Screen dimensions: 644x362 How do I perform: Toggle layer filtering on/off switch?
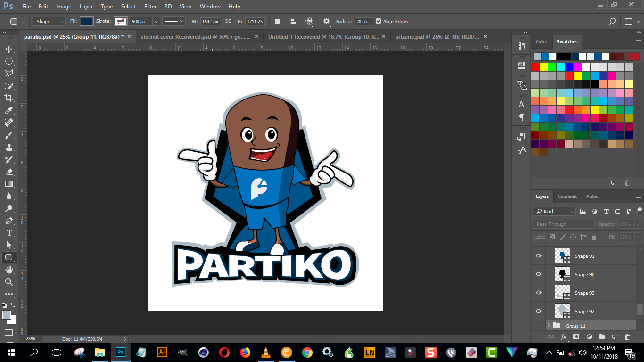[640, 210]
